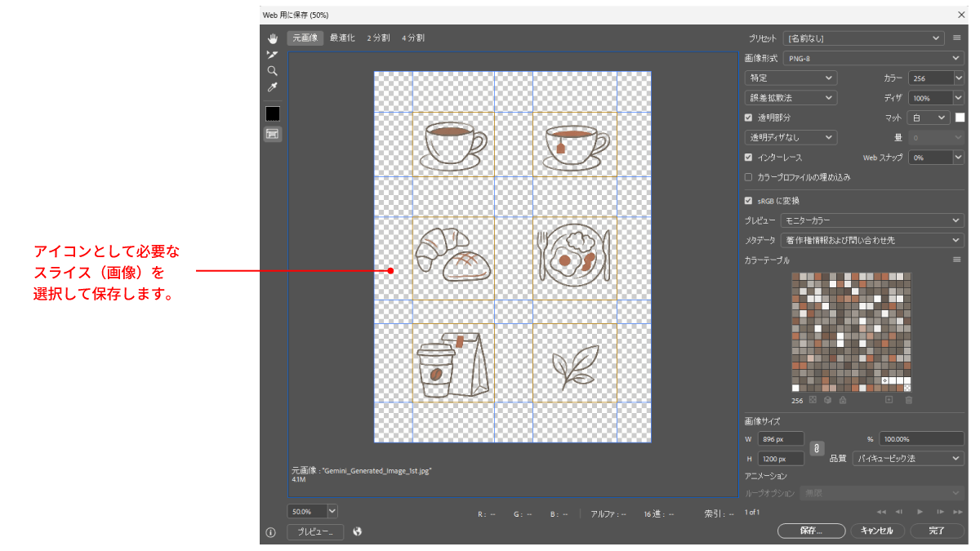Click the info icon beside プレビュー button
The image size is (980, 551).
(x=271, y=532)
